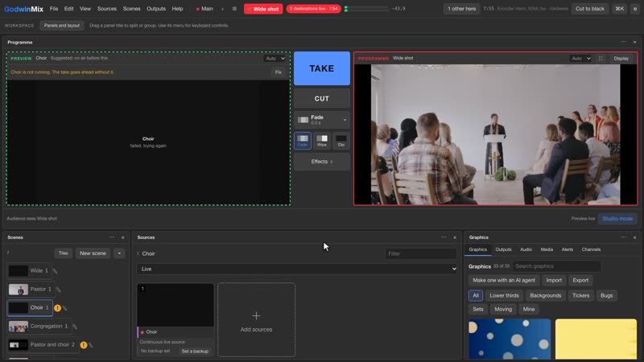
Task: Open the Sources menu
Action: [107, 9]
